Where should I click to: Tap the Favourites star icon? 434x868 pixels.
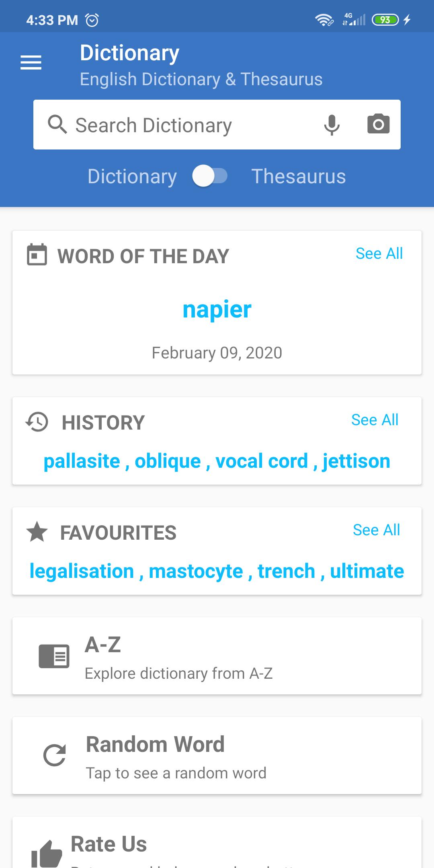37,532
